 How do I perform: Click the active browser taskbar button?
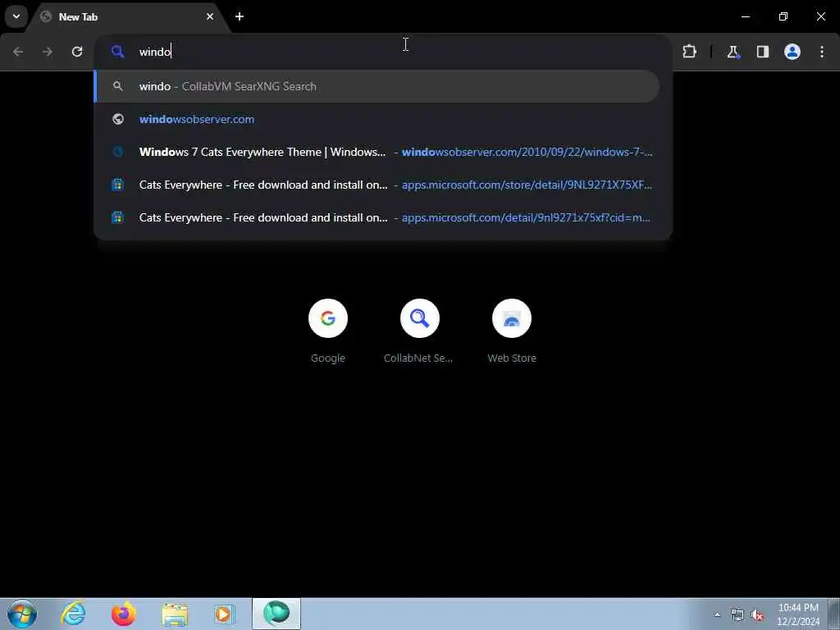pyautogui.click(x=276, y=614)
